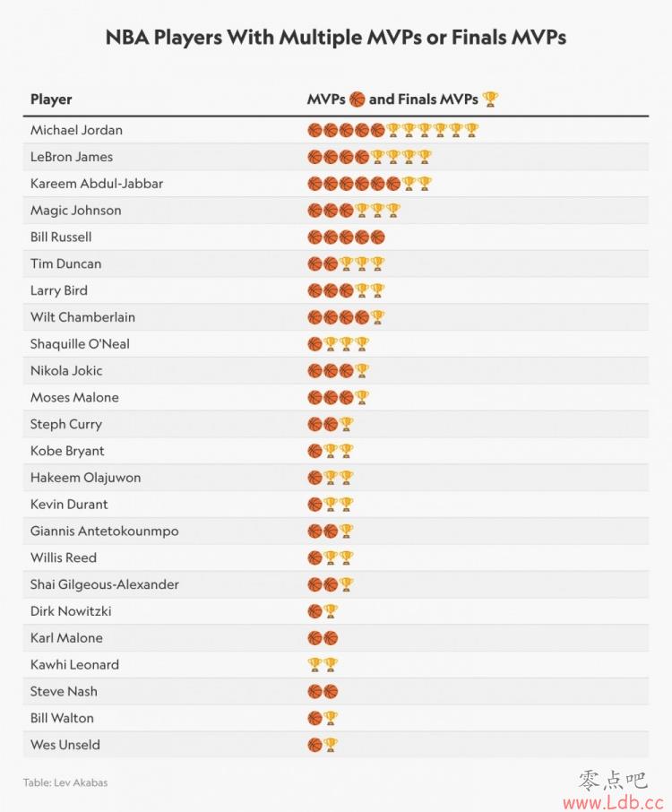672x812 pixels.
Task: Click Dirk Nowitzki's trophy icon
Action: 331,611
